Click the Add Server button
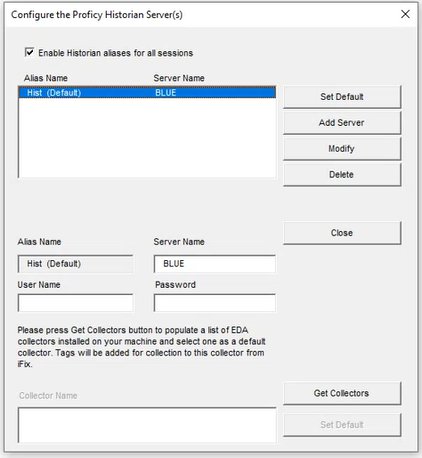The image size is (422, 458). [x=342, y=123]
